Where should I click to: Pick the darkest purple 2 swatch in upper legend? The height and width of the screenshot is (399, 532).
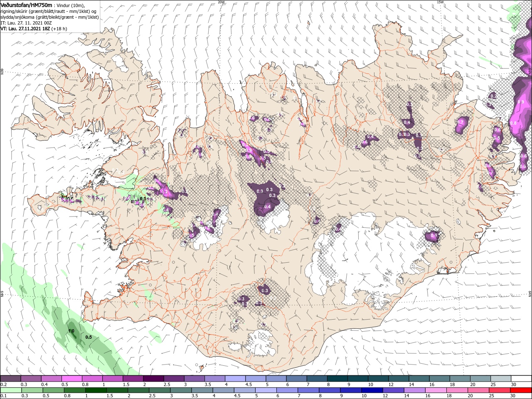point(153,379)
